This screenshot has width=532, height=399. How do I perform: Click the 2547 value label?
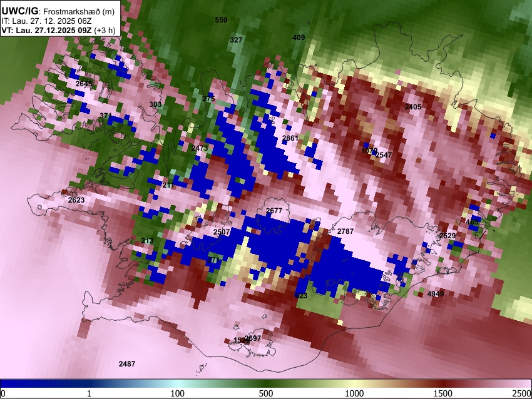384,155
